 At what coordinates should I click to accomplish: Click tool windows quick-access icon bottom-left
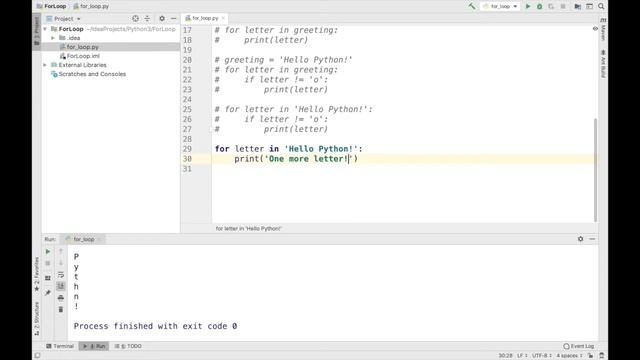point(37,356)
